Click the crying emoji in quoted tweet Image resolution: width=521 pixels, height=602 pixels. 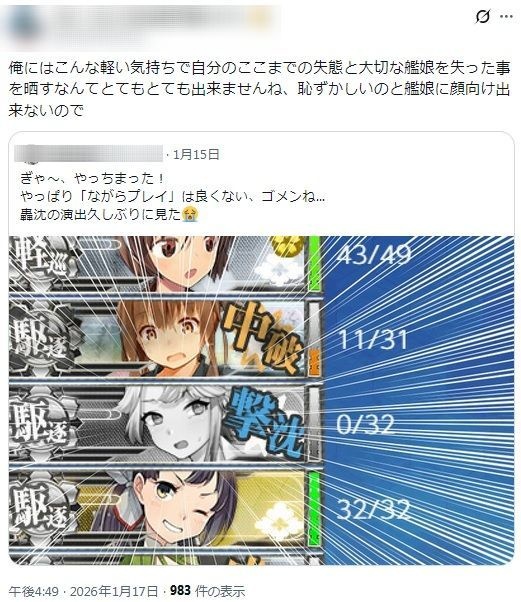click(190, 214)
